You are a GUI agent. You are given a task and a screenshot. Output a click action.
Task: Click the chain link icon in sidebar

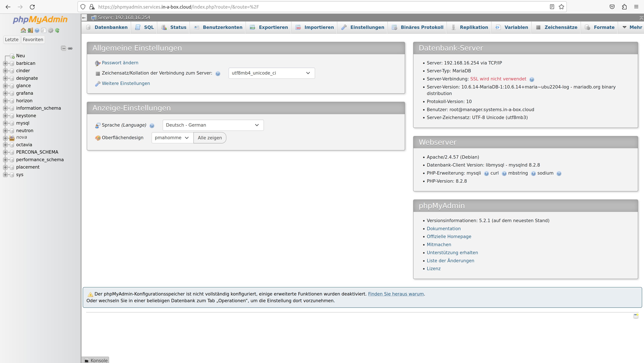click(70, 48)
